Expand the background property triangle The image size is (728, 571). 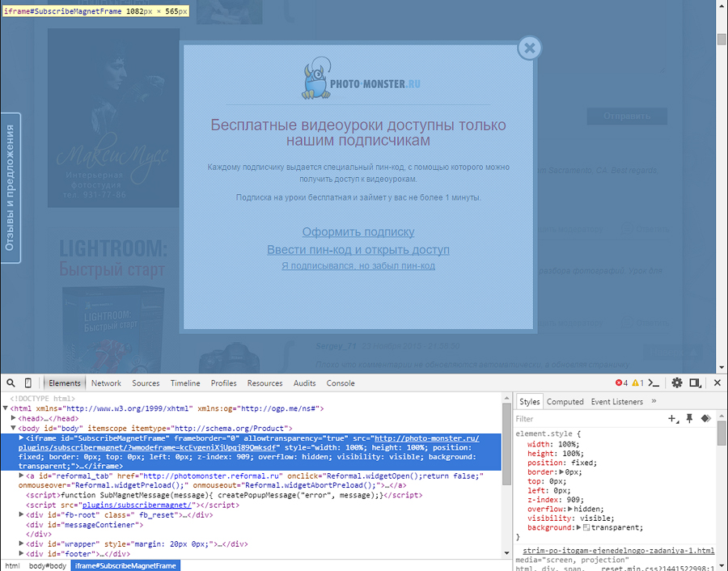pos(579,528)
